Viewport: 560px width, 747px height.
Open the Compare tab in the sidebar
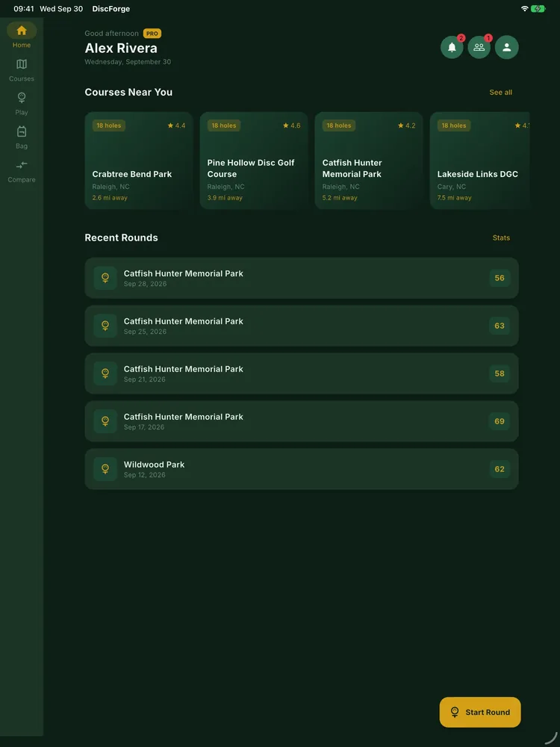tap(22, 171)
